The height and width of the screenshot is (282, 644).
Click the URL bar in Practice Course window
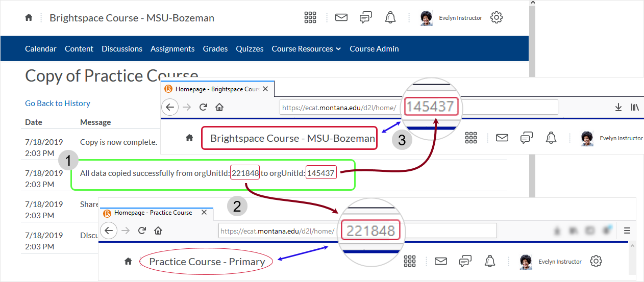[357, 230]
